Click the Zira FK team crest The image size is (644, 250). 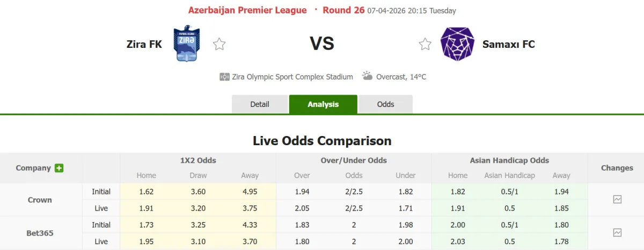click(187, 44)
